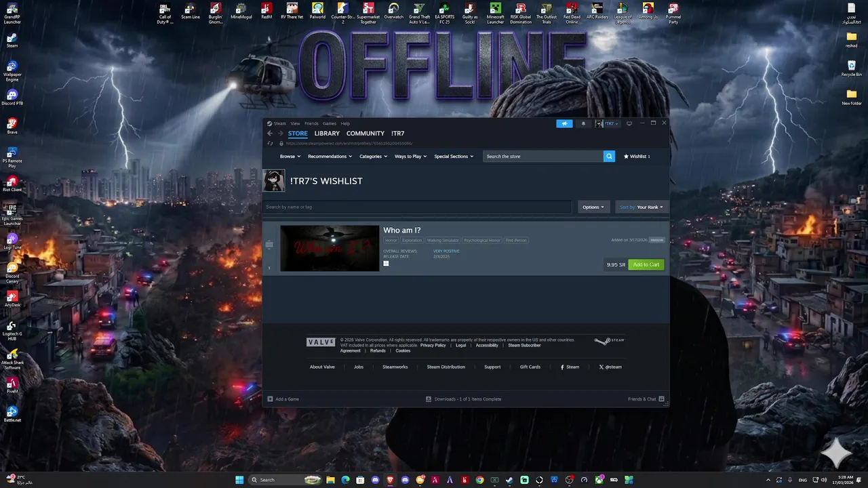868x488 pixels.
Task: Click the Add a Game plus icon
Action: click(x=270, y=399)
